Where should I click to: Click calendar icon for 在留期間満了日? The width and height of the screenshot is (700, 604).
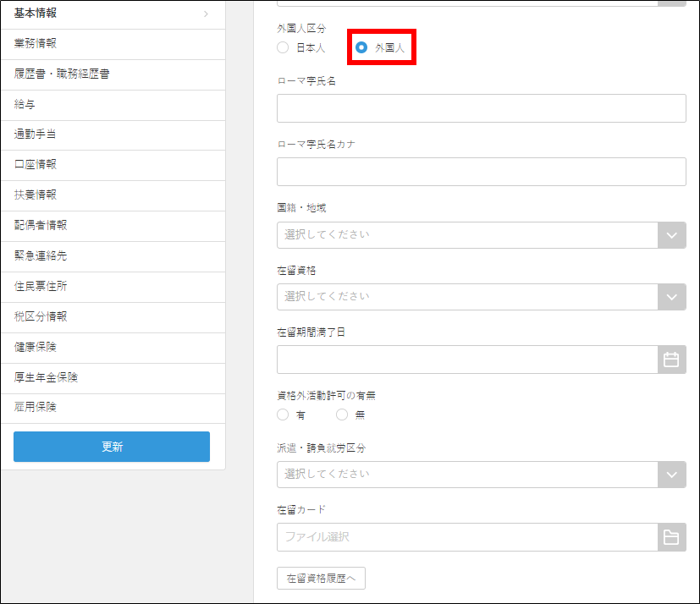671,360
